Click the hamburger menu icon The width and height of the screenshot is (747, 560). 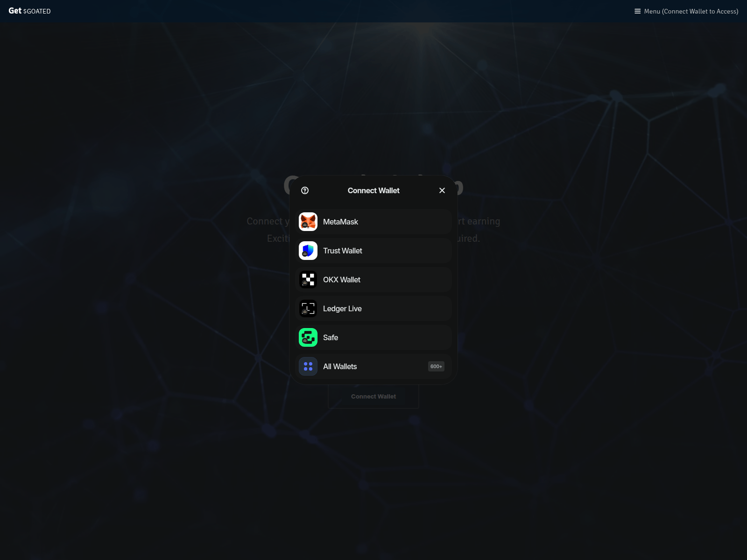coord(637,11)
